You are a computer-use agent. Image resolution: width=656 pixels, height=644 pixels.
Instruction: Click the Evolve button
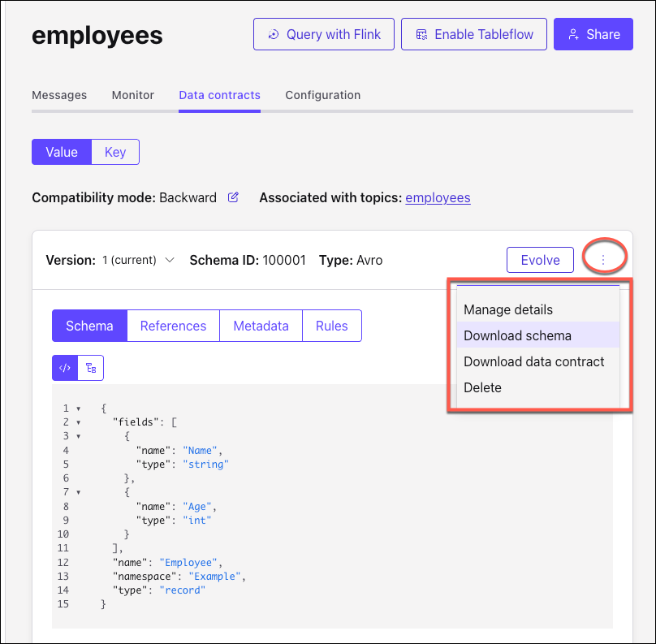pyautogui.click(x=540, y=260)
